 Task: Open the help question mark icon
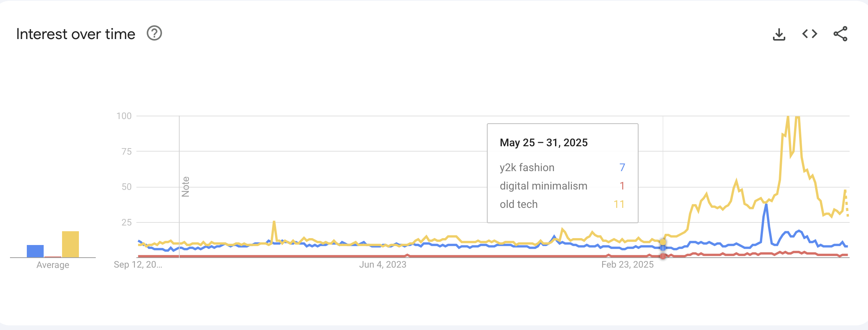click(x=154, y=33)
